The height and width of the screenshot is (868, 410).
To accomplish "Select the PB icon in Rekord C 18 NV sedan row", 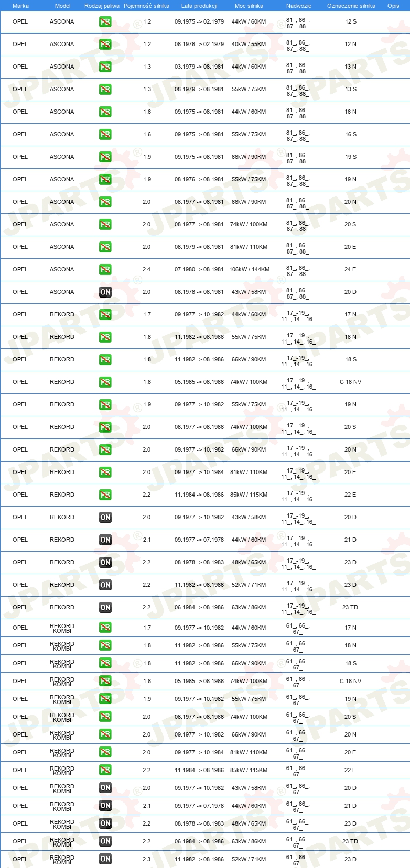I will point(105,382).
